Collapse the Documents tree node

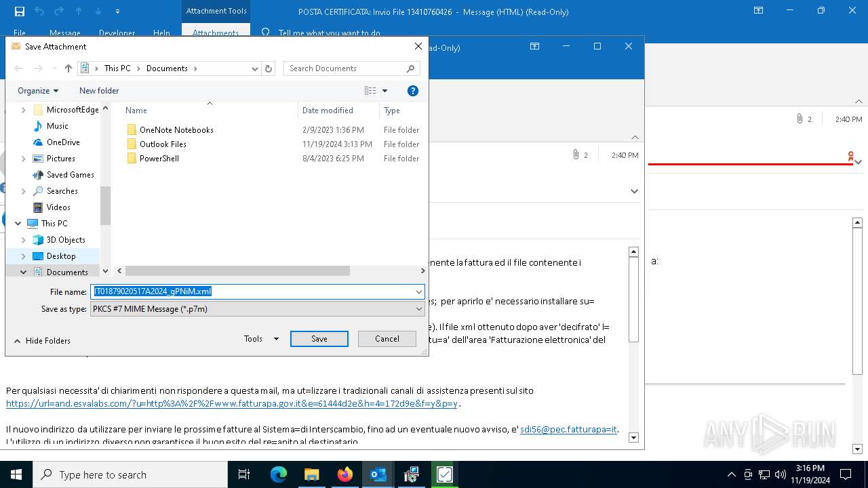24,272
